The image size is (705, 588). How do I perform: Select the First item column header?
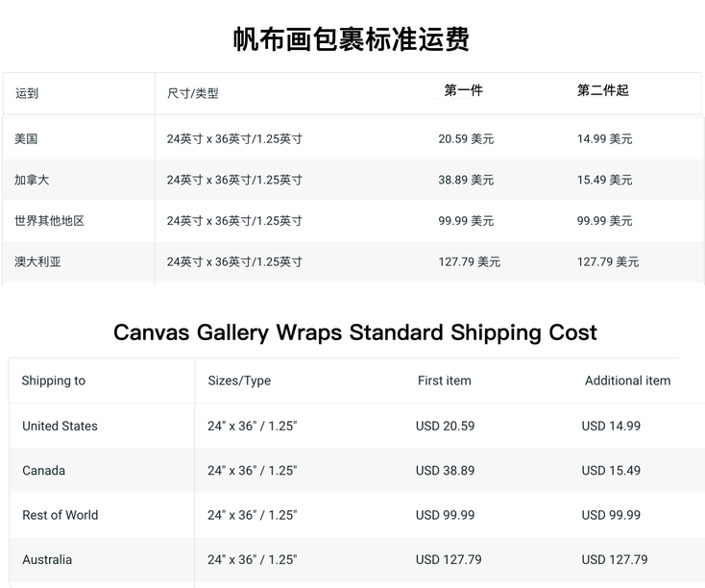coord(444,380)
